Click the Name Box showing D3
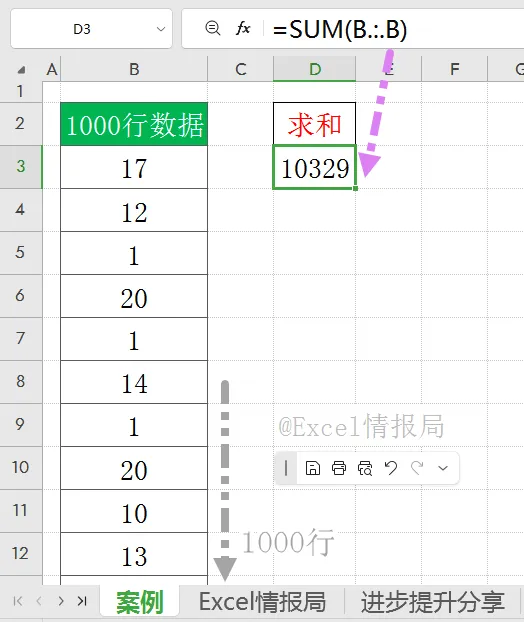This screenshot has width=524, height=622. [92, 29]
